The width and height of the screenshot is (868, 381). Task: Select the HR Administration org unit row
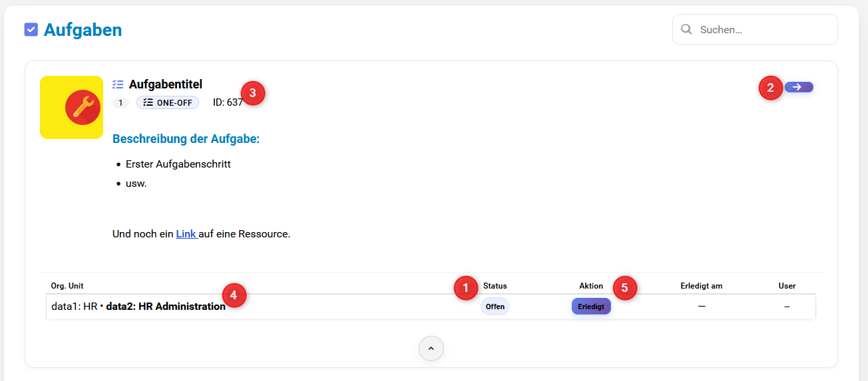[165, 307]
